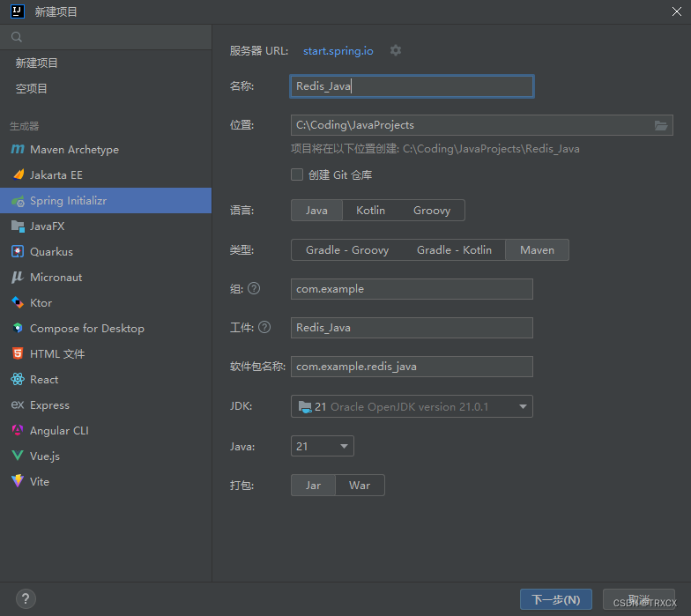The width and height of the screenshot is (691, 616).
Task: Click the 位置 path field
Action: coord(481,125)
